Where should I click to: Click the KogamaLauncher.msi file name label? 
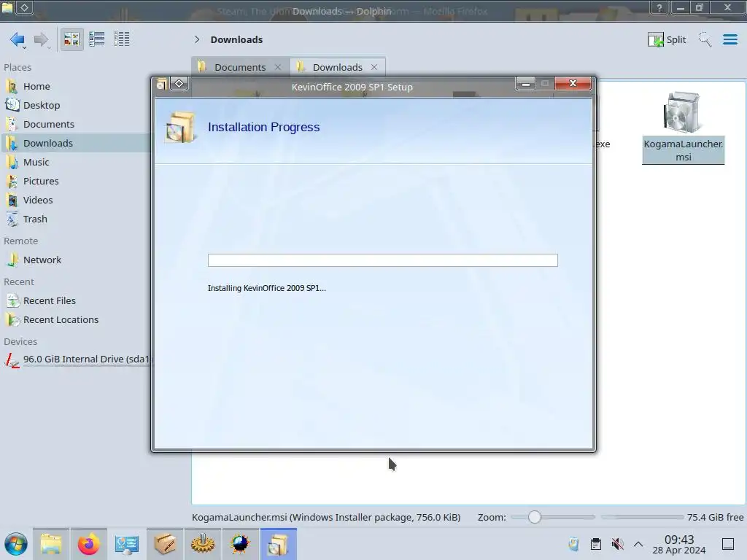pos(683,150)
